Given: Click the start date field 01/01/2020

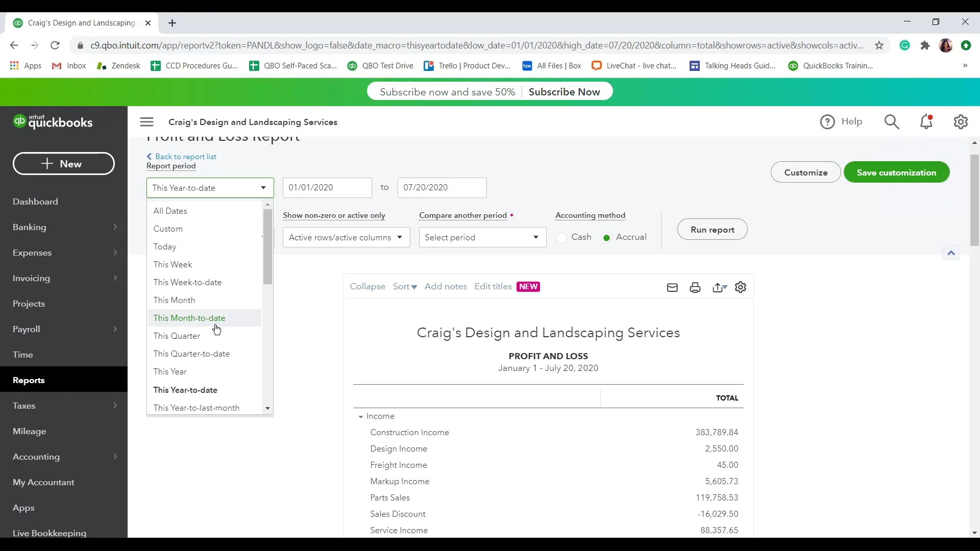Looking at the screenshot, I should click(327, 188).
